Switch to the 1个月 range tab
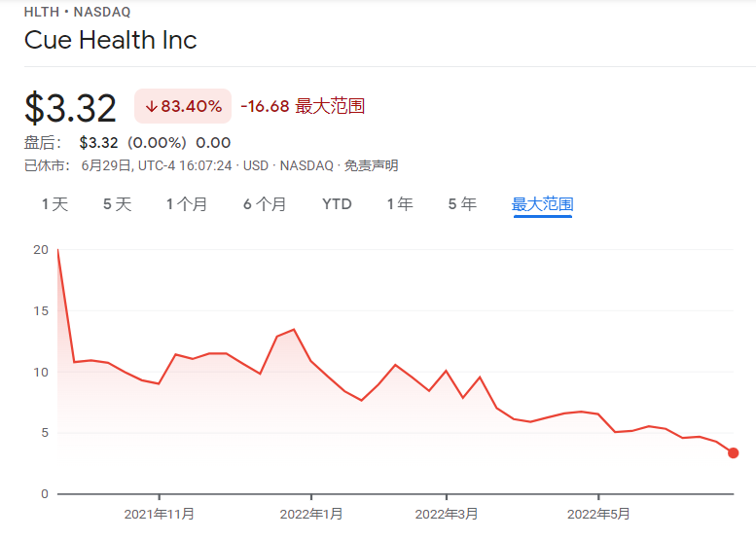 pos(187,204)
